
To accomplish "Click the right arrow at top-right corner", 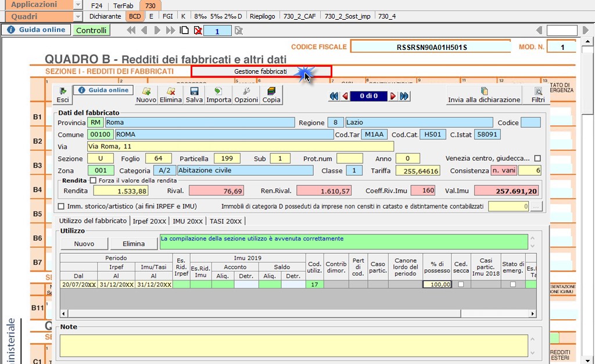I will point(586,30).
